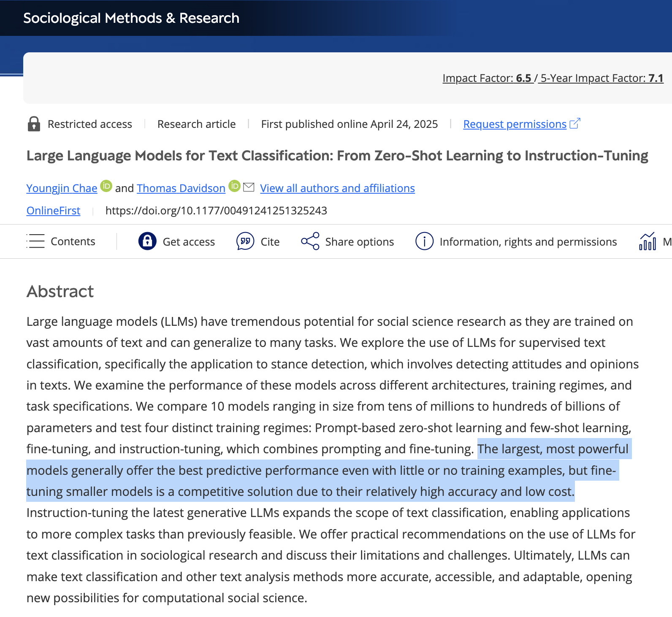The height and width of the screenshot is (617, 672).
Task: Click the external link icon after Request permissions
Action: click(x=575, y=124)
